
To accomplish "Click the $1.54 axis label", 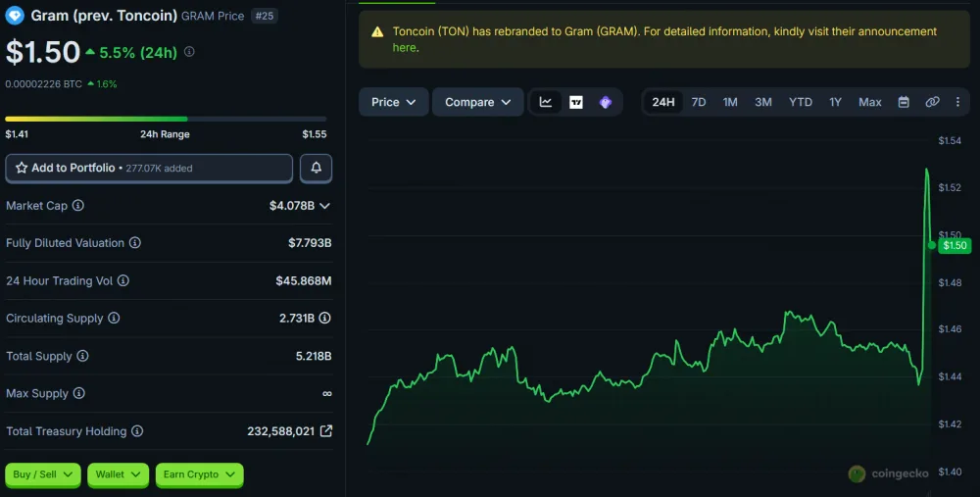I will [x=950, y=140].
